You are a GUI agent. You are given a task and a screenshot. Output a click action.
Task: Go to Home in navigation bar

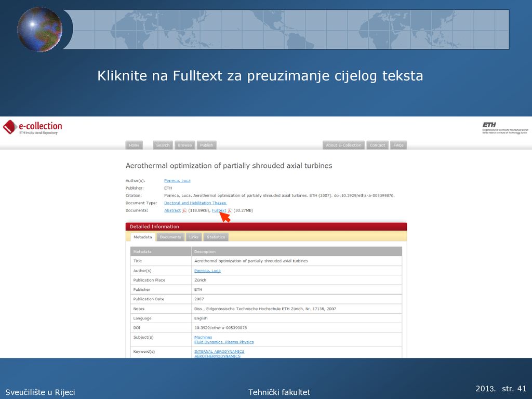134,145
